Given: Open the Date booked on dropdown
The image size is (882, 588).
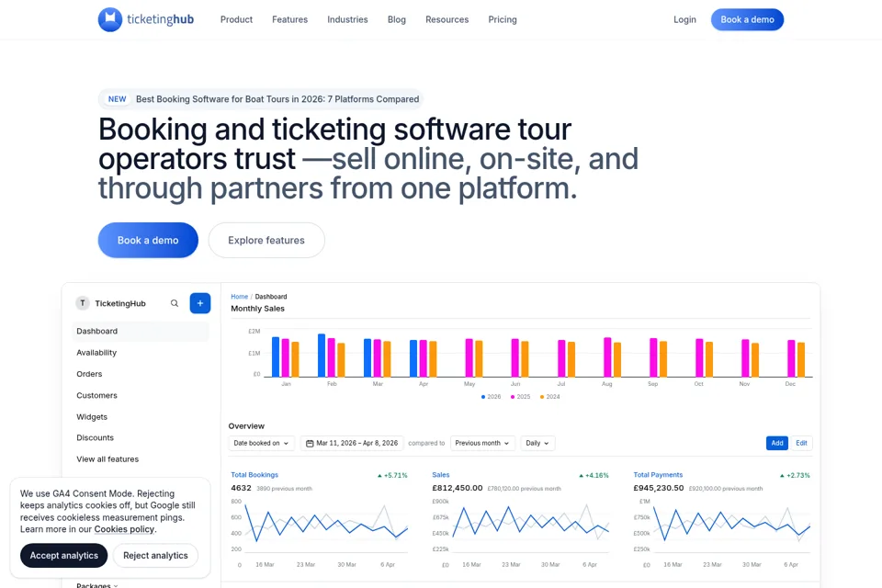Looking at the screenshot, I should click(x=261, y=444).
